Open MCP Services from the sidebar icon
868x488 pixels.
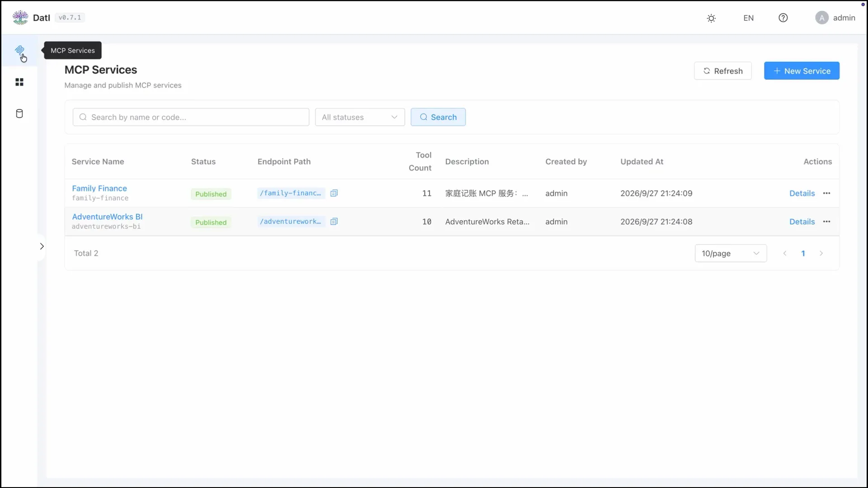(19, 50)
